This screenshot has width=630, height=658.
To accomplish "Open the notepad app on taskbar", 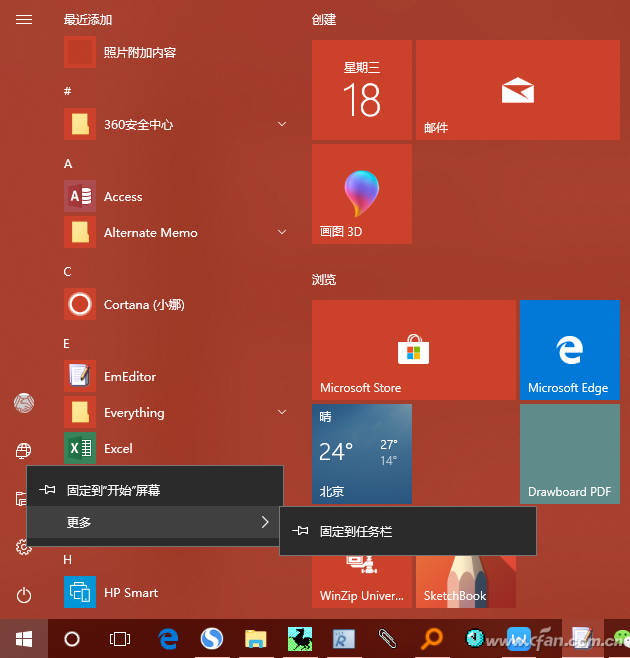I will pyautogui.click(x=582, y=638).
